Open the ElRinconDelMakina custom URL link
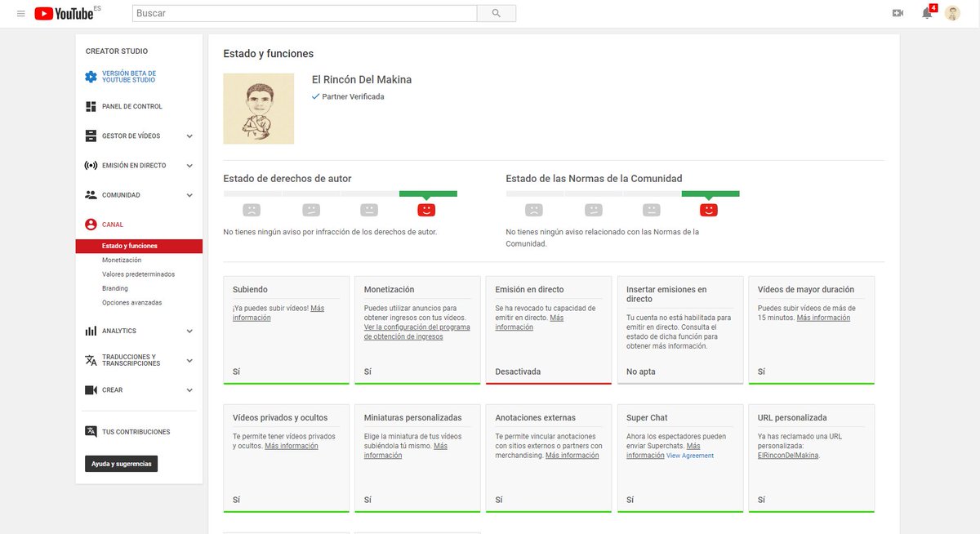980x534 pixels. [788, 456]
